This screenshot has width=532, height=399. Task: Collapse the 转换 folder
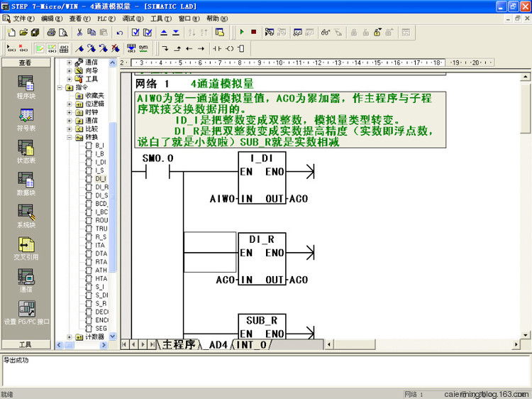[x=70, y=138]
